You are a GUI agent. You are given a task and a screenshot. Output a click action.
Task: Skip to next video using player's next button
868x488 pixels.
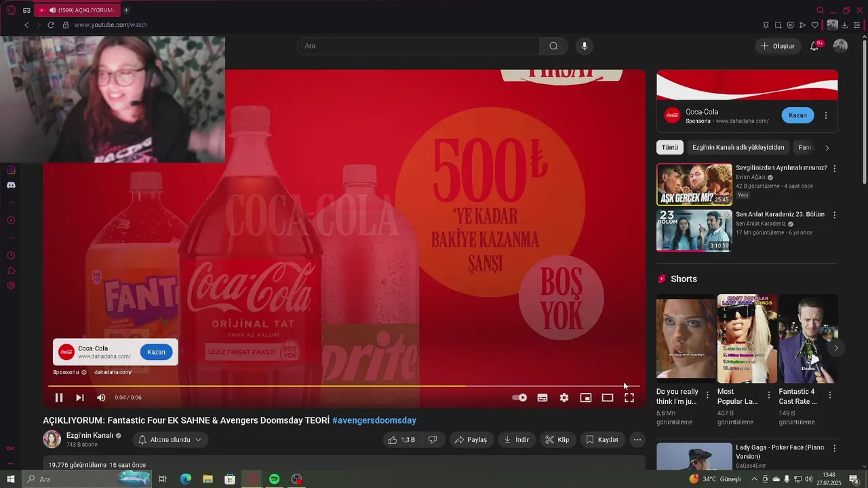coord(80,398)
